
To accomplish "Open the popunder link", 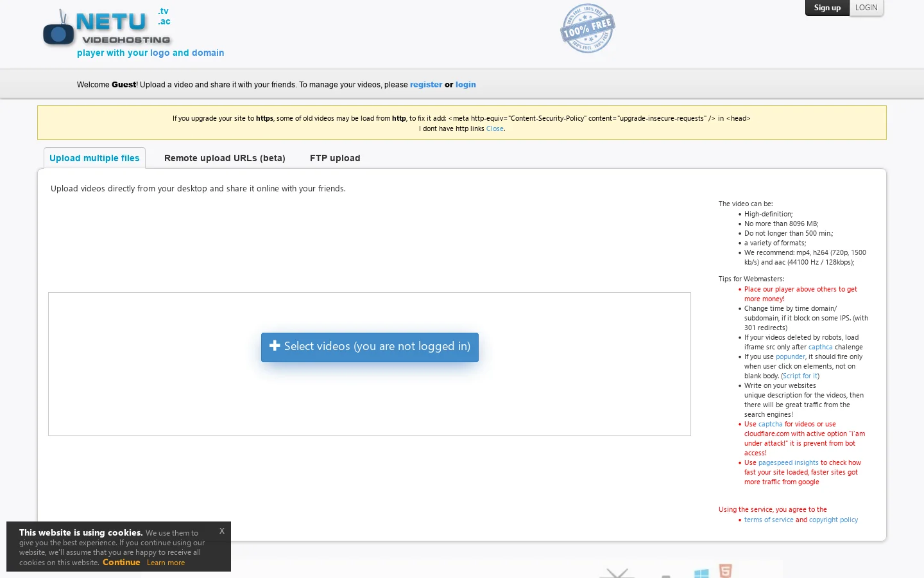I will point(790,356).
